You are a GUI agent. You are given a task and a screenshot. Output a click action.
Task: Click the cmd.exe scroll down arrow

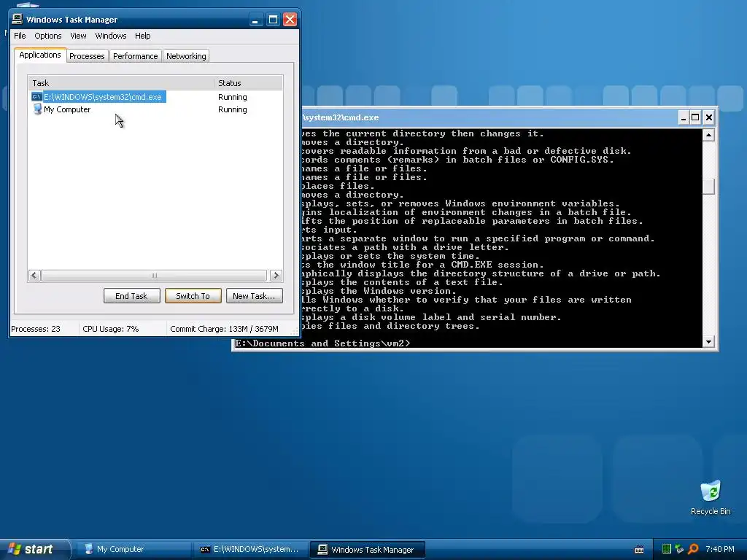point(709,342)
